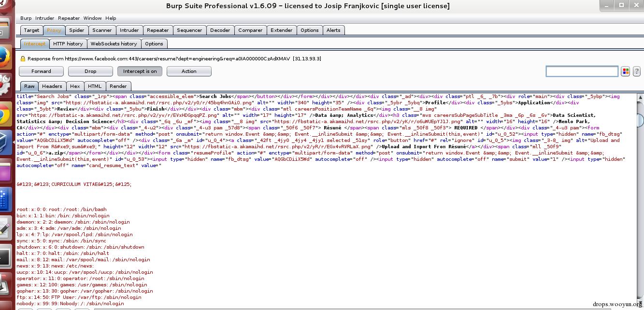This screenshot has width=644, height=310.
Task: Open the Intruder menu
Action: (x=45, y=18)
